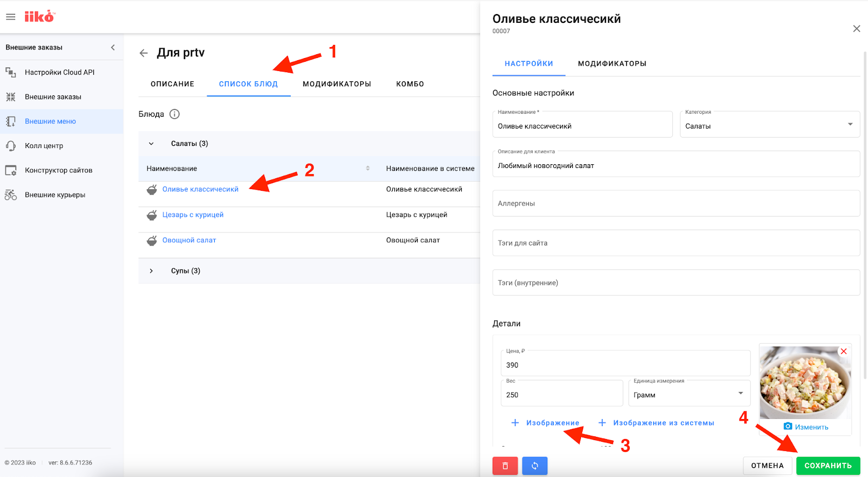Screen dimensions: 868x477
Task: Open the МОДИФИКАТОРЫ tab in the menu page
Action: [337, 84]
